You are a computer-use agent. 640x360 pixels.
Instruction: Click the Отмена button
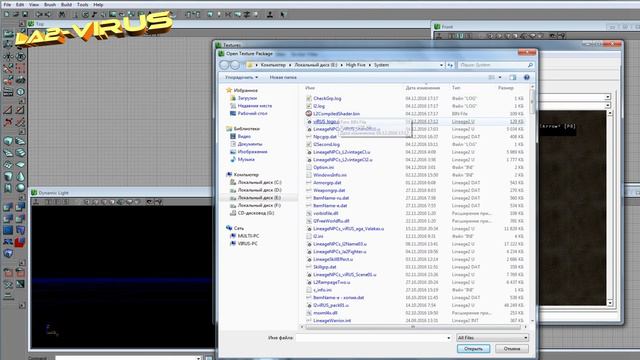512,349
